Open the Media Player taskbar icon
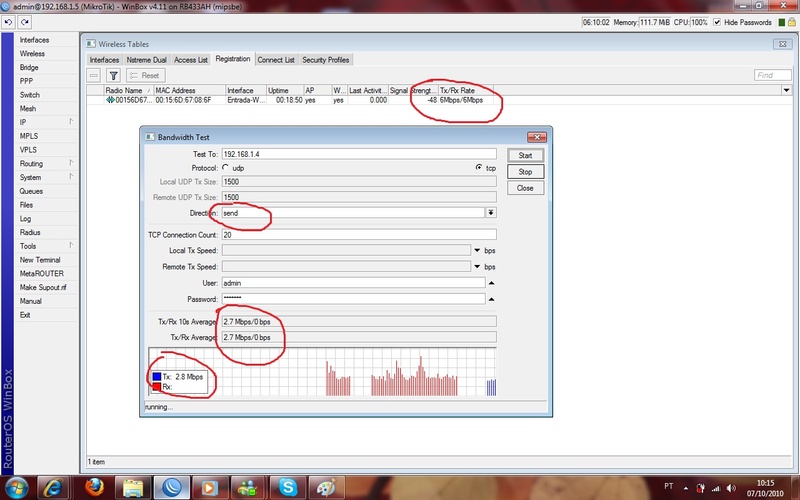800x500 pixels. [208, 487]
